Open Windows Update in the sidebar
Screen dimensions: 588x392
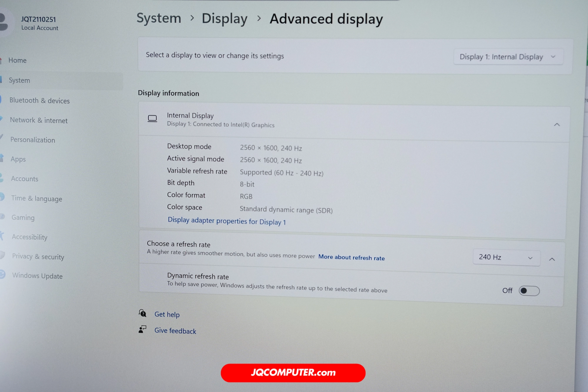coord(37,276)
